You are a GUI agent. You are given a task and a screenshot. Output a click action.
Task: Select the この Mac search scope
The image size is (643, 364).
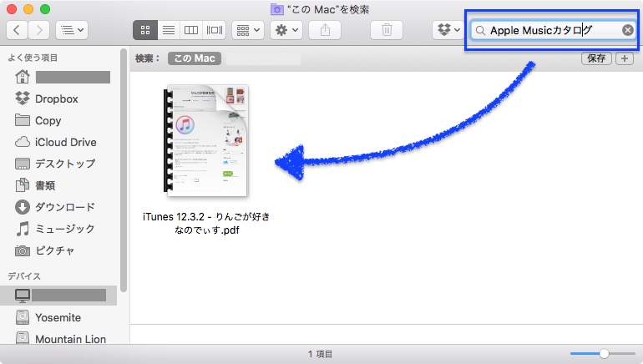[x=195, y=58]
